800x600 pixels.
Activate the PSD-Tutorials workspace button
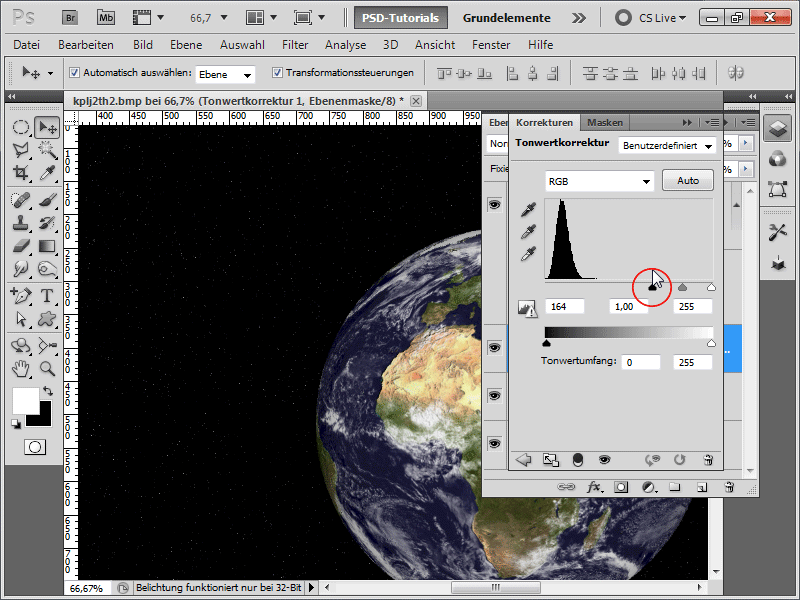click(401, 18)
